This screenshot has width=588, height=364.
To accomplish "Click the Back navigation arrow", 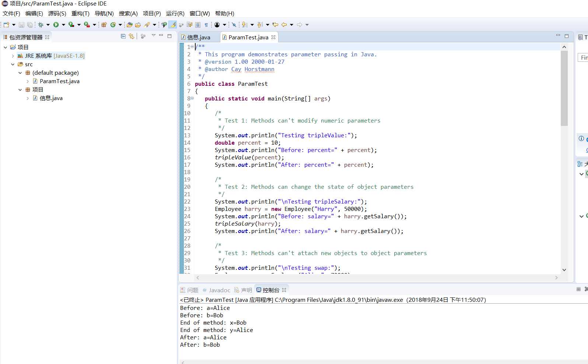I will [x=284, y=25].
